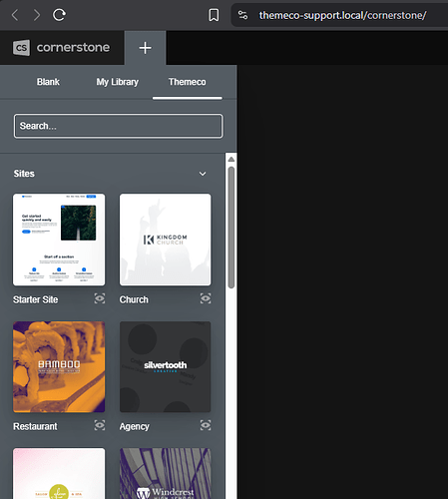Click the Cornerstone CS logo
This screenshot has height=499, width=448.
[21, 48]
